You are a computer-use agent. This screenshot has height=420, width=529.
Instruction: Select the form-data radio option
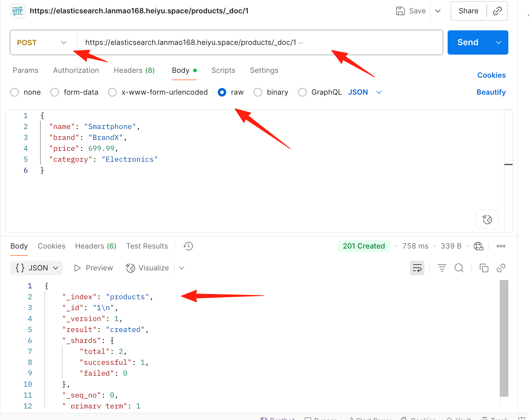click(x=55, y=92)
